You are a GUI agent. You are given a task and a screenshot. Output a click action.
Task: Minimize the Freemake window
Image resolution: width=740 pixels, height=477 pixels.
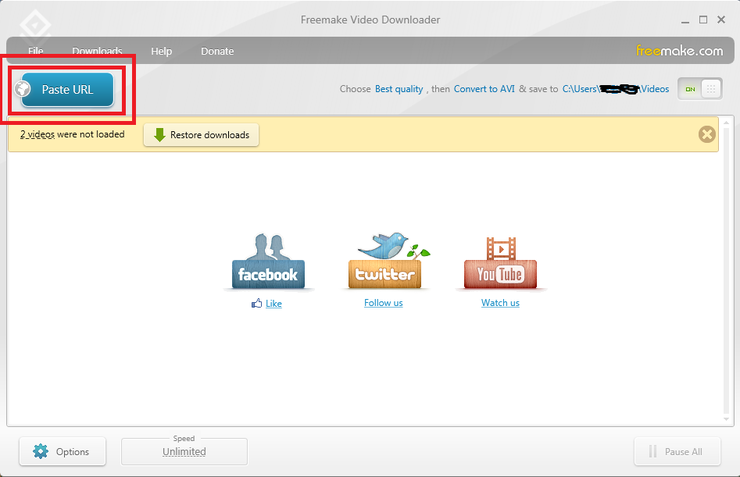685,20
